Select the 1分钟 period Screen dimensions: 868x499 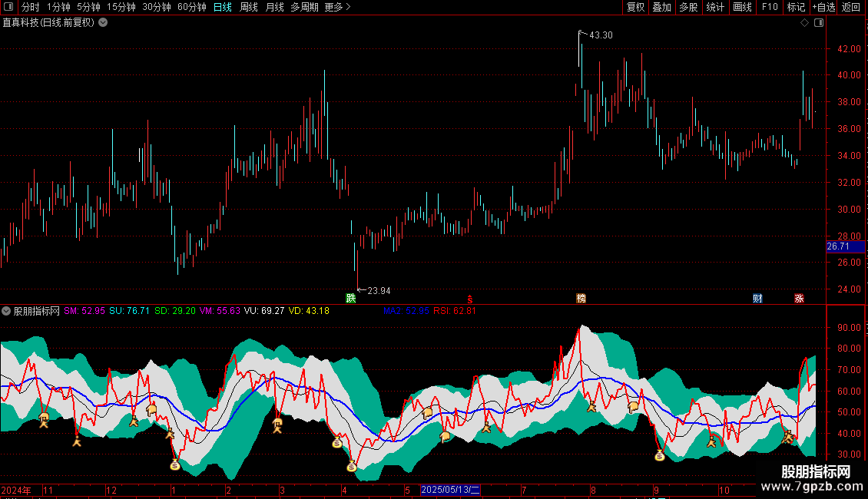pos(58,7)
